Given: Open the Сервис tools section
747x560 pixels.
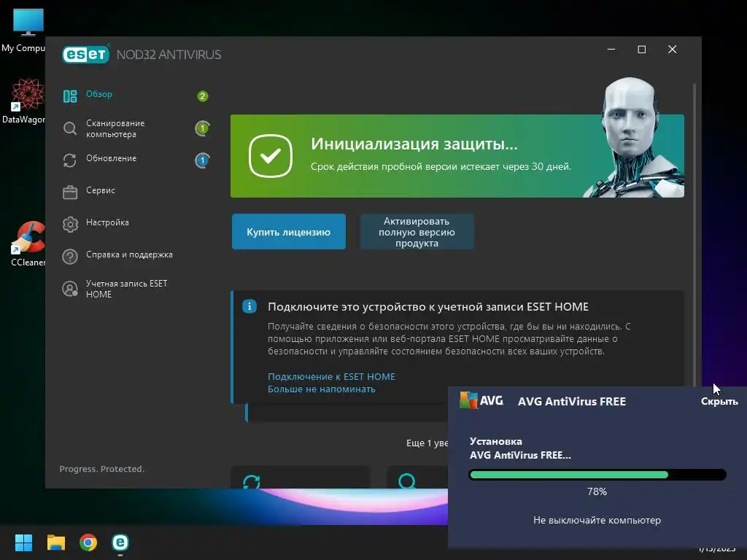Looking at the screenshot, I should [101, 190].
